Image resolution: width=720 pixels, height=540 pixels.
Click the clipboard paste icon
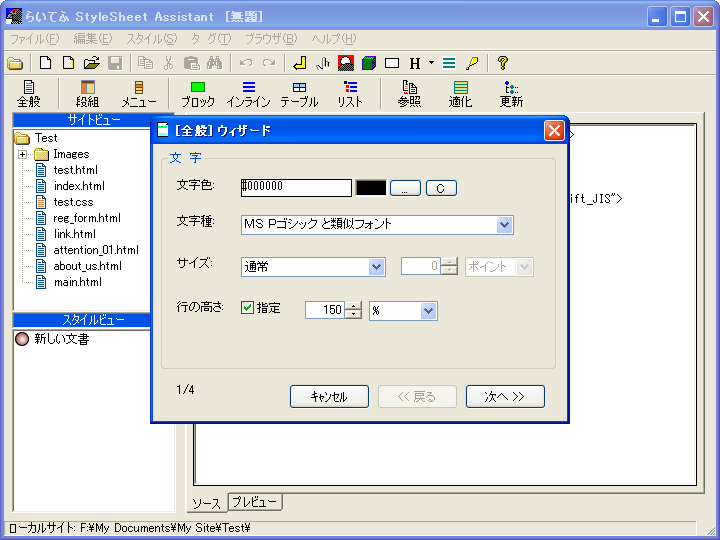pyautogui.click(x=191, y=63)
